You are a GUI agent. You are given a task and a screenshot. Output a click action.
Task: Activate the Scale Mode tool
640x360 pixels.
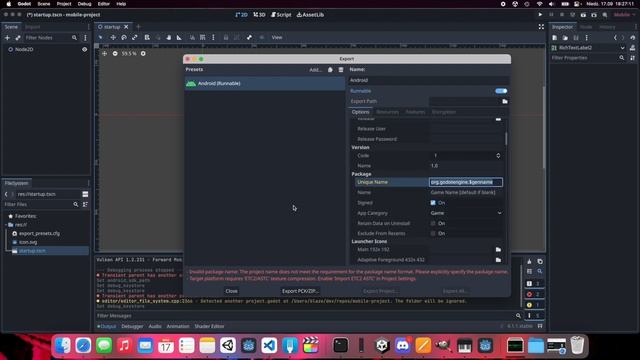pos(135,38)
